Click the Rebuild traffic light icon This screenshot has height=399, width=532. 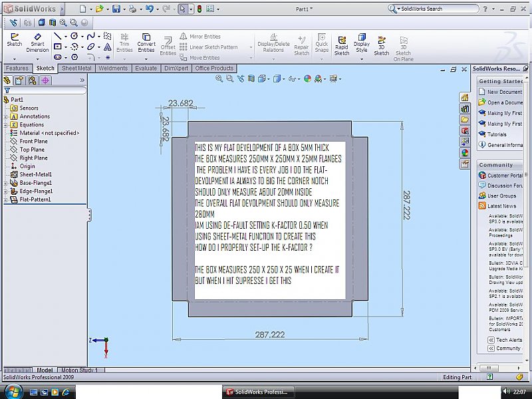tap(199, 9)
